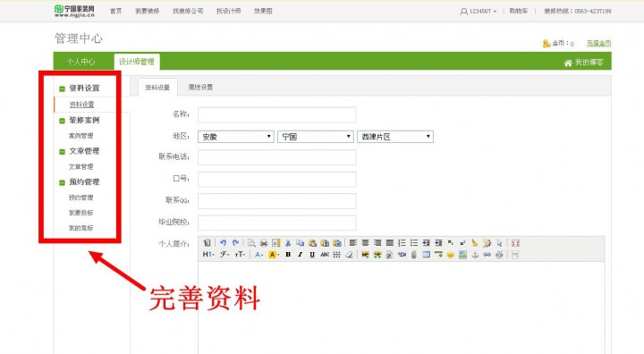Open the preview icon in editor toolbar

tap(251, 243)
